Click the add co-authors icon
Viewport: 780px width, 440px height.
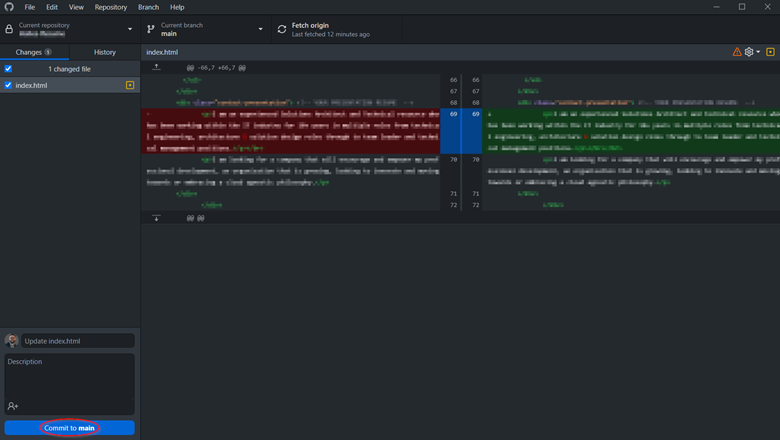pos(13,406)
